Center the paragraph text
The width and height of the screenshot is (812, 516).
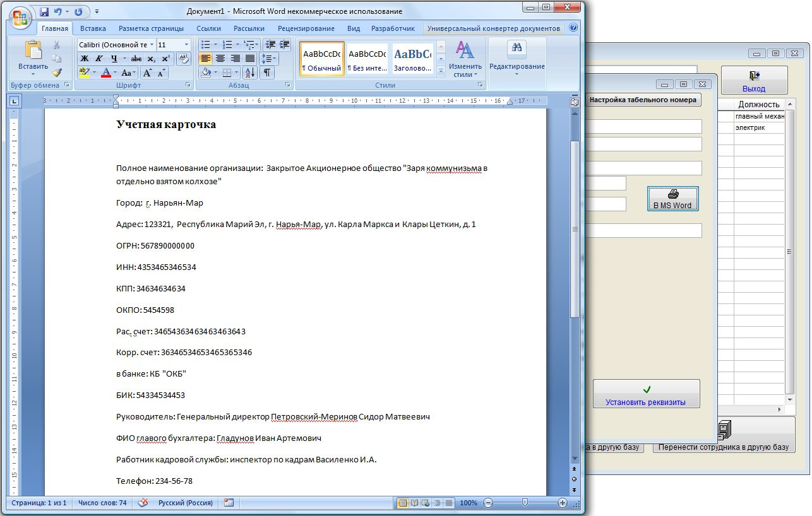click(220, 59)
